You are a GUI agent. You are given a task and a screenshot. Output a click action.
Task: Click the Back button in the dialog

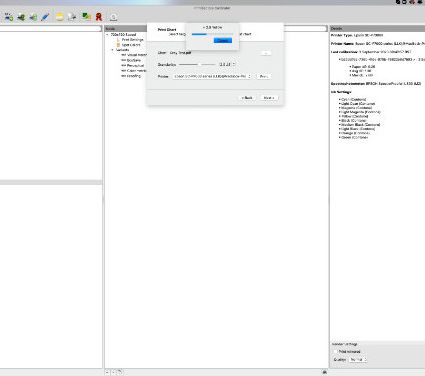pyautogui.click(x=247, y=98)
